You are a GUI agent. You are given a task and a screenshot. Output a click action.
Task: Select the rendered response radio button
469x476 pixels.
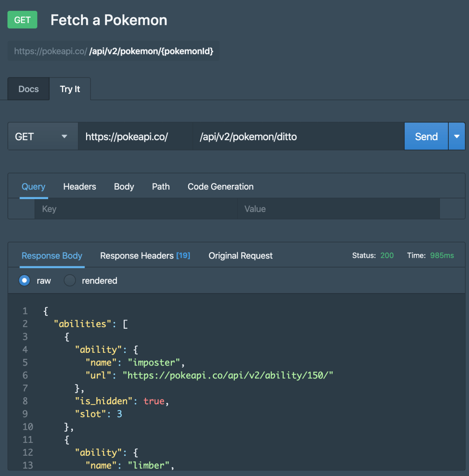pos(70,280)
